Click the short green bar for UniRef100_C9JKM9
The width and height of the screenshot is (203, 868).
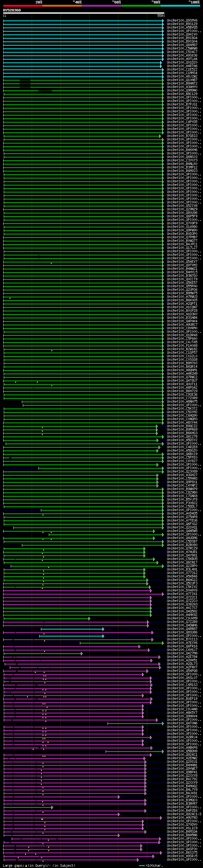47,619
